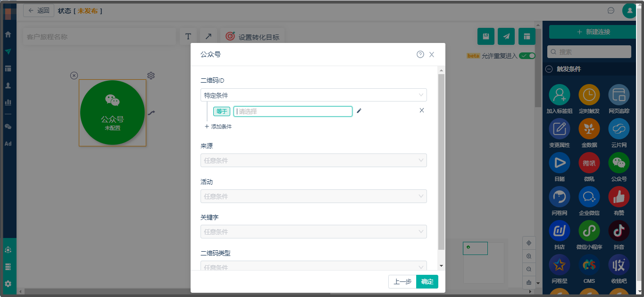Image resolution: width=644 pixels, height=297 pixels.
Task: Click the 确定 confirm button
Action: pyautogui.click(x=427, y=282)
